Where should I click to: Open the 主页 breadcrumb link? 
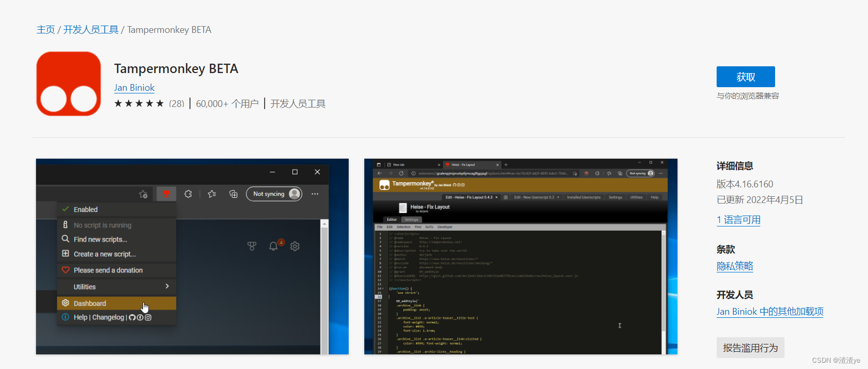click(46, 30)
